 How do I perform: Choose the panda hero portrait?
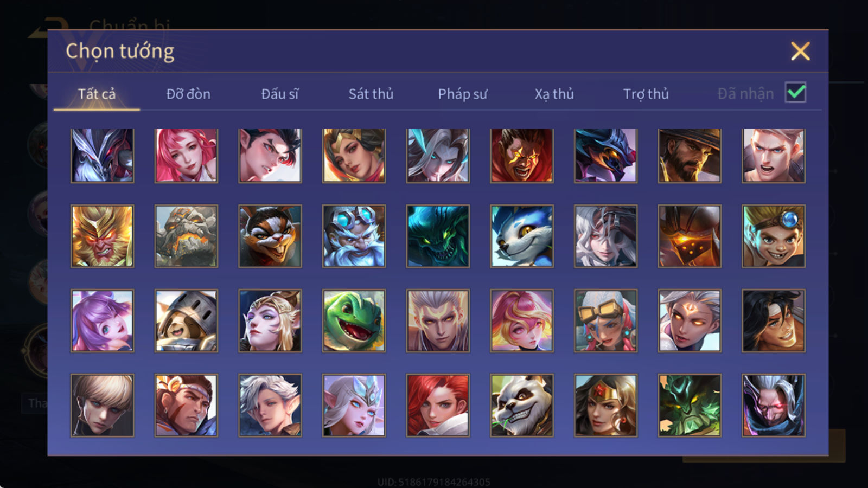click(x=522, y=405)
